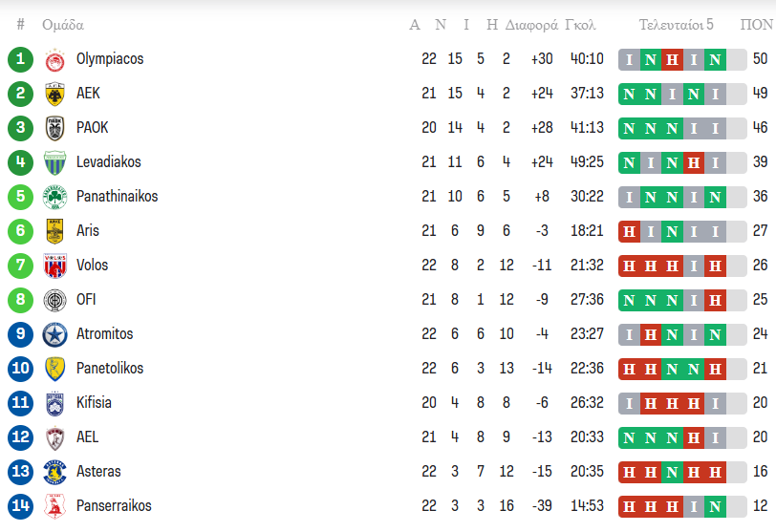Screen dimensions: 776x532
Task: Click the Τελευταίοι 5 column header
Action: (677, 25)
